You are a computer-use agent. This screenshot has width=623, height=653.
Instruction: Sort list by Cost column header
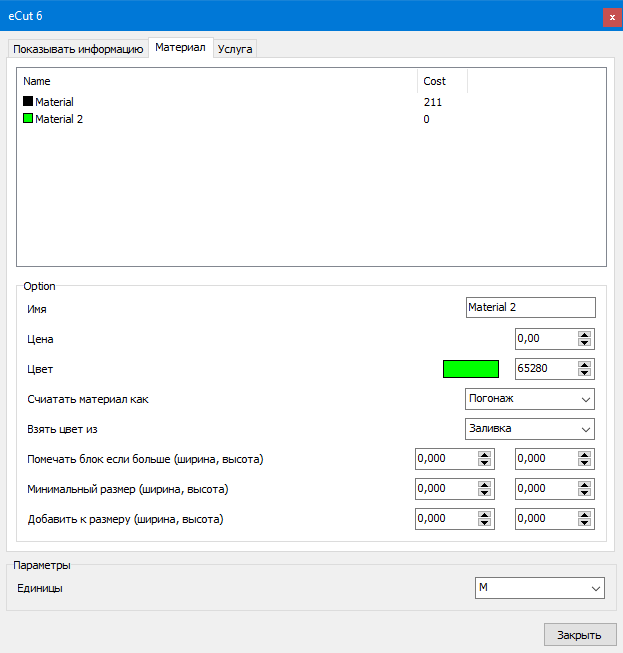[x=442, y=81]
